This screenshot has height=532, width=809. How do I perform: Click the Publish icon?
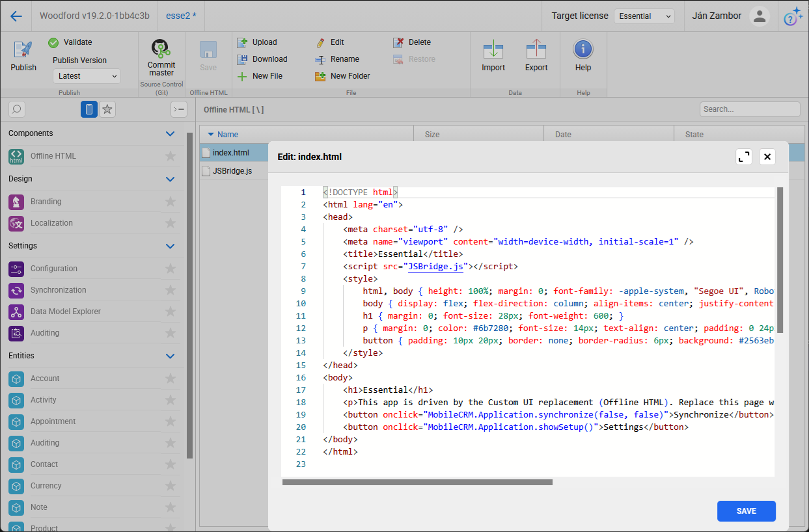click(23, 51)
